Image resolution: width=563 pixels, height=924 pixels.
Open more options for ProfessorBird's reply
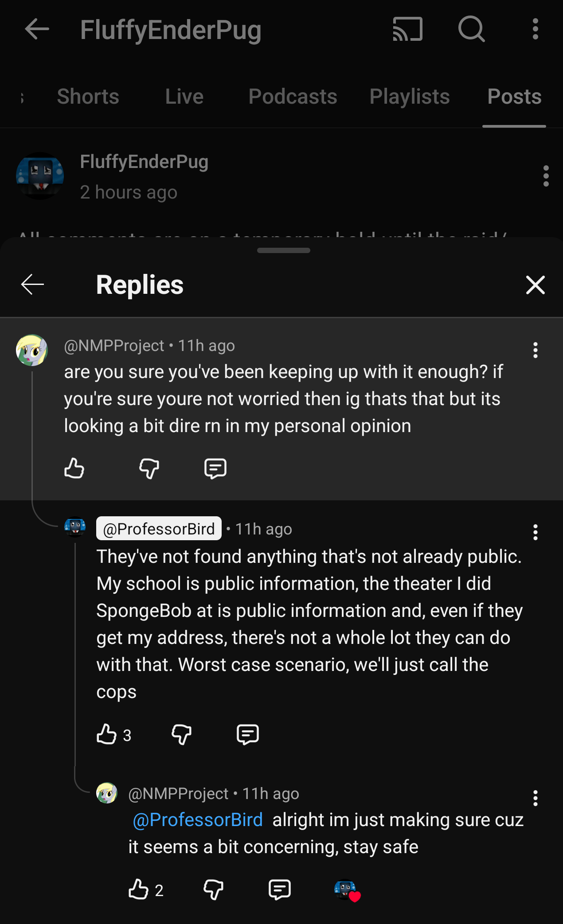click(535, 532)
